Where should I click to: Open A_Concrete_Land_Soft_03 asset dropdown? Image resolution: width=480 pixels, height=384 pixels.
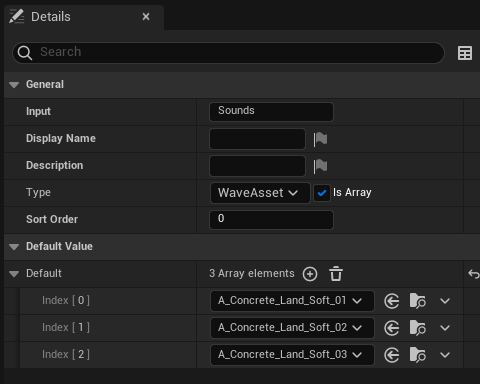pos(292,355)
